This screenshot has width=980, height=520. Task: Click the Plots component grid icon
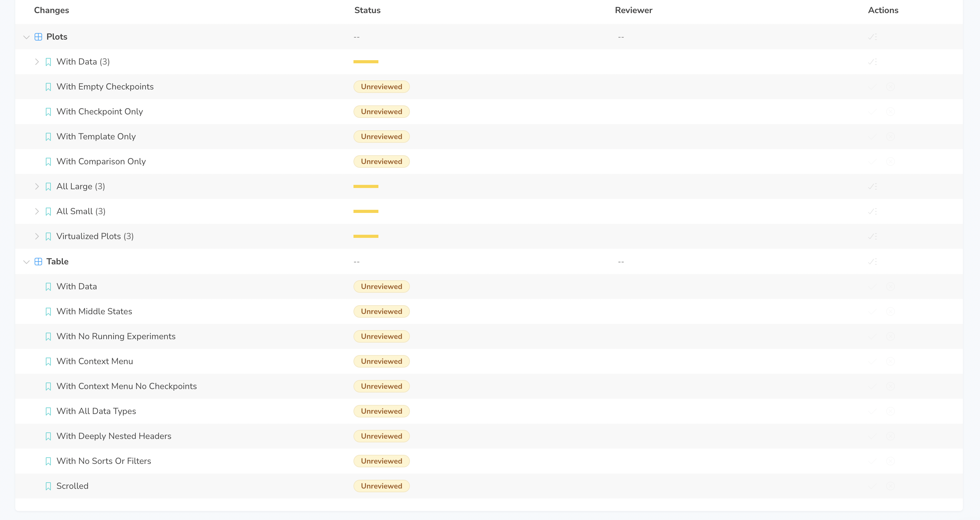[x=38, y=37]
